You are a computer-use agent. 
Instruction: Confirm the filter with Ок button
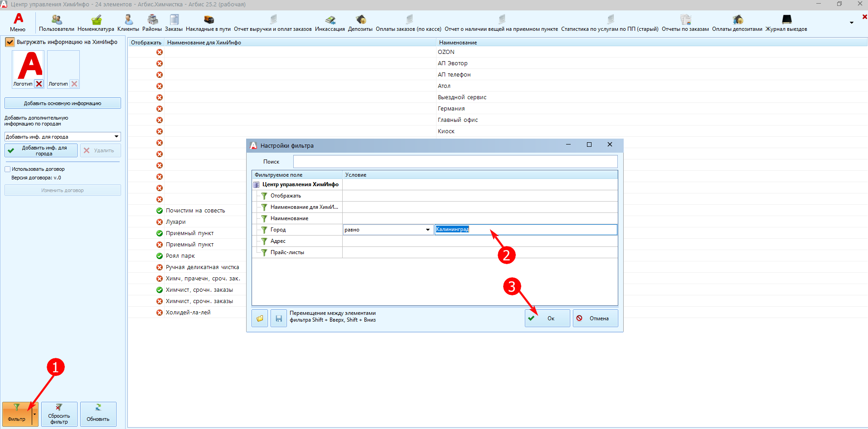point(547,318)
